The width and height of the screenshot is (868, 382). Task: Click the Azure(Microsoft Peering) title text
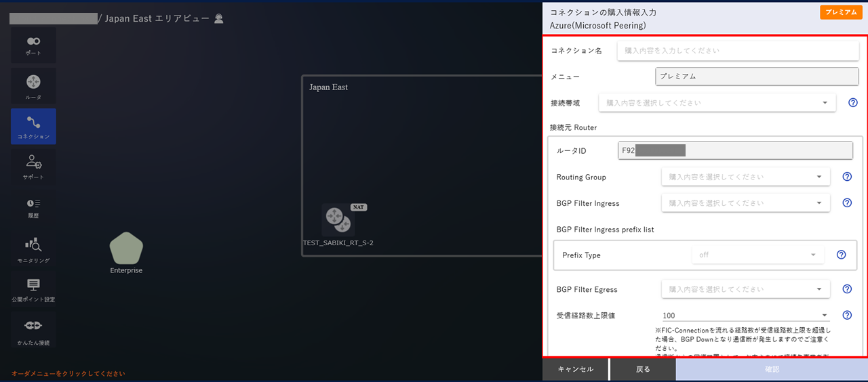point(598,26)
